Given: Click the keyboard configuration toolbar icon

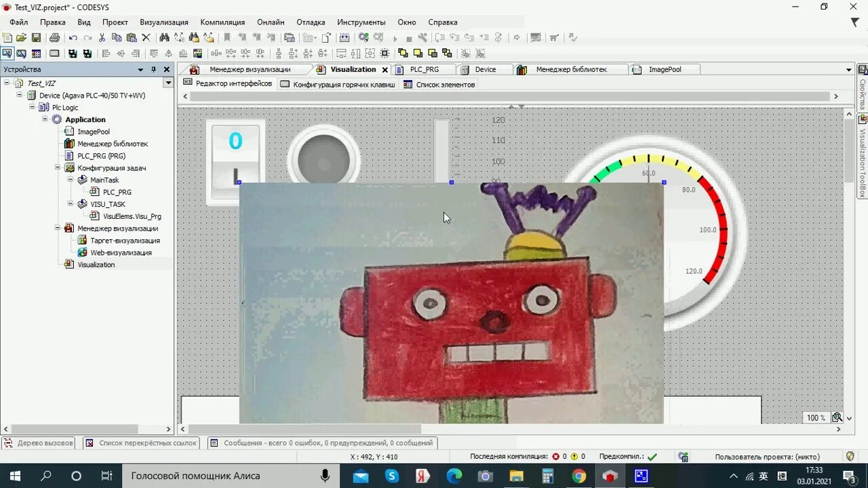Looking at the screenshot, I should 54,54.
